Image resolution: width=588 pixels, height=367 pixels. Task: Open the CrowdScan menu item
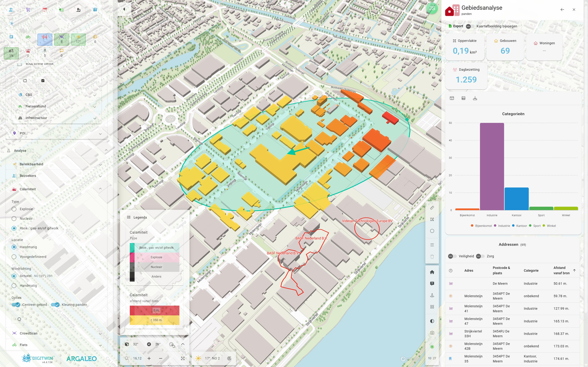(x=28, y=333)
